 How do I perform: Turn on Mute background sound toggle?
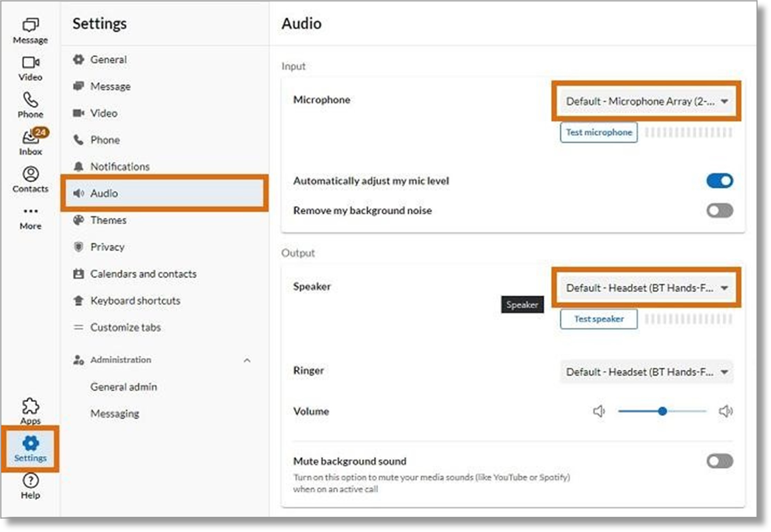tap(720, 461)
